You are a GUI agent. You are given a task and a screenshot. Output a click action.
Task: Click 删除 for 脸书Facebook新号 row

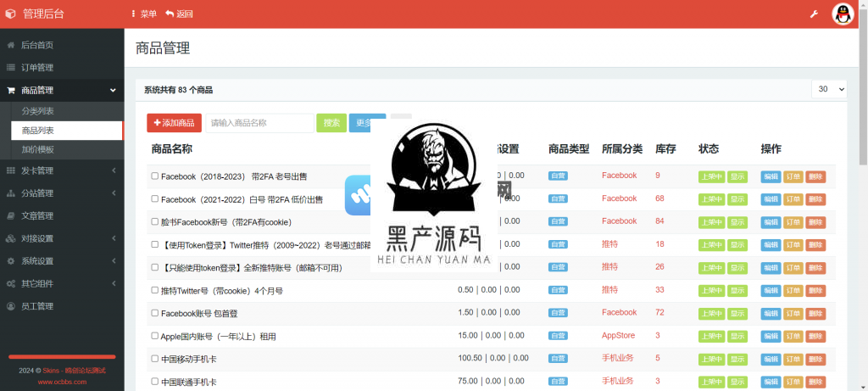(x=815, y=222)
